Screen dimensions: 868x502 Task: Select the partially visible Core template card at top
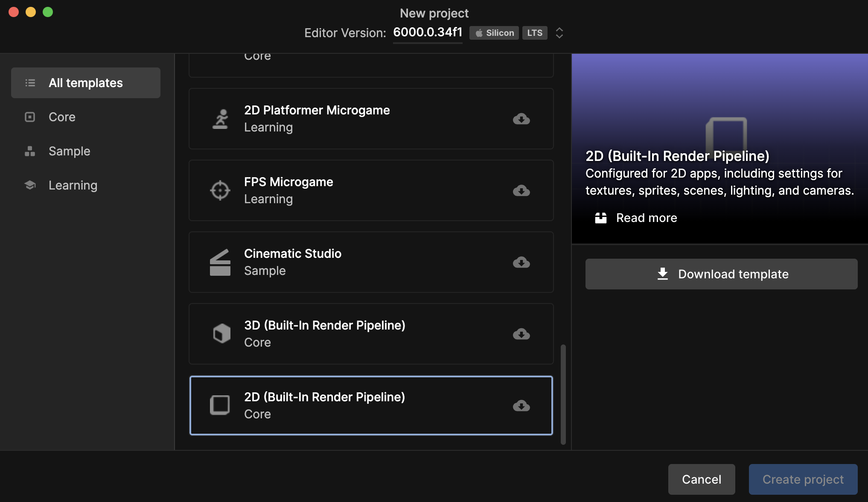pos(371,65)
